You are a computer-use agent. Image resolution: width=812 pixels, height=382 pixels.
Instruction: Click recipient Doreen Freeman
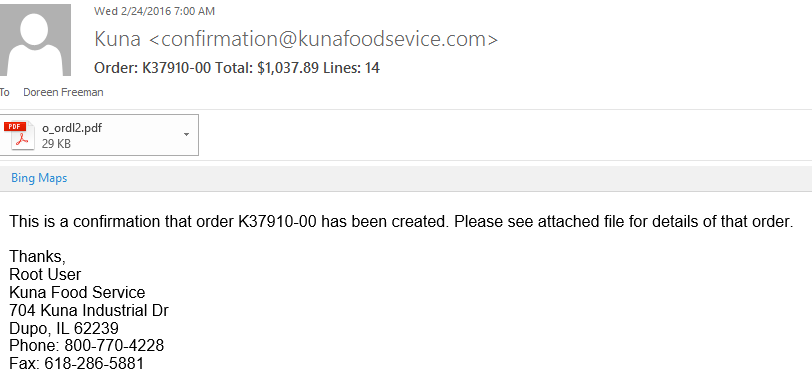[x=63, y=92]
